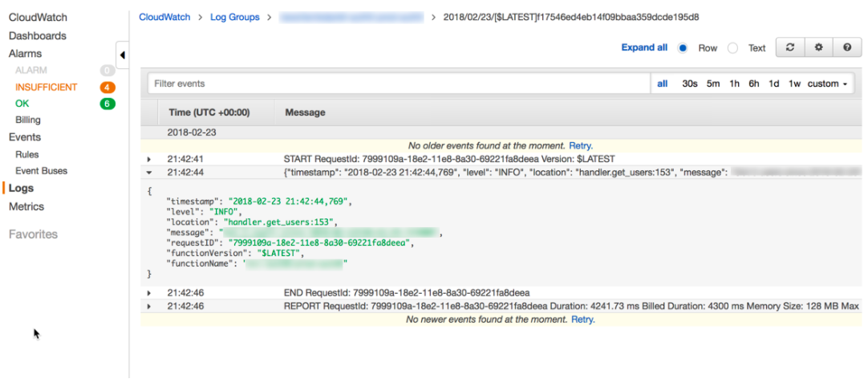Select the Row view radio button

point(683,48)
